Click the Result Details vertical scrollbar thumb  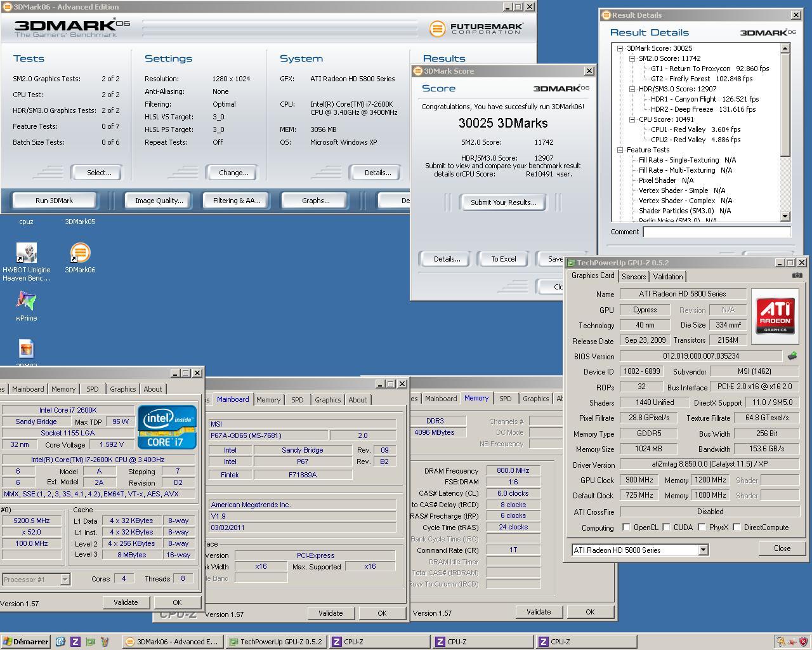(x=785, y=105)
